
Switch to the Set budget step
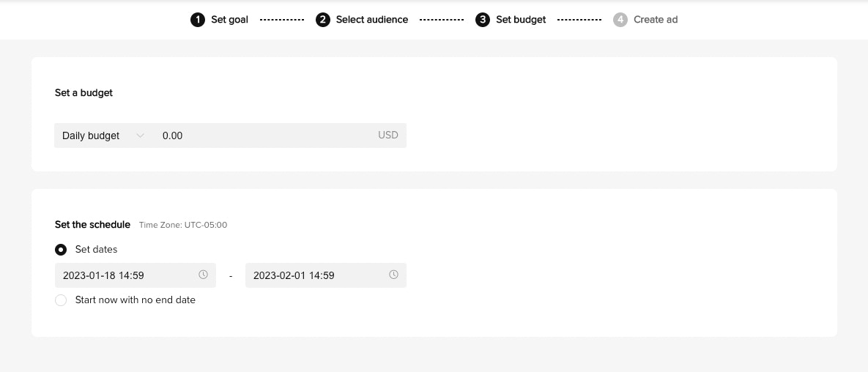tap(520, 20)
